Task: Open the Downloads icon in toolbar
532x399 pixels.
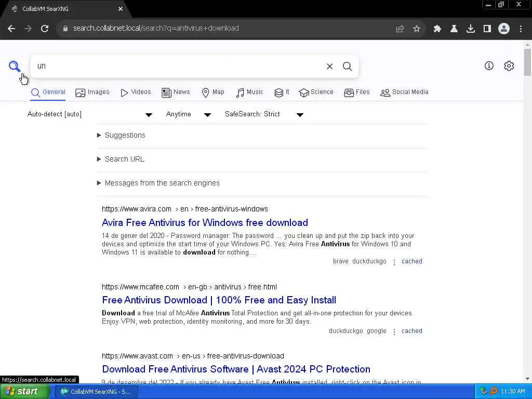Action: point(471,29)
